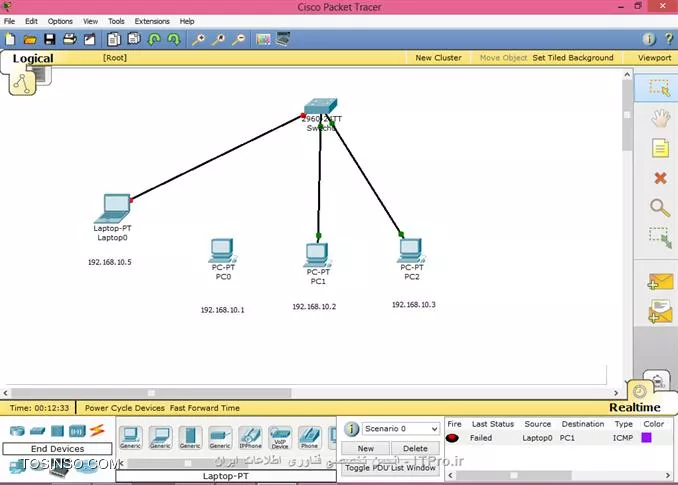Pick the Generic Laptop end device
Screen dimensions: 678x485
tap(160, 437)
